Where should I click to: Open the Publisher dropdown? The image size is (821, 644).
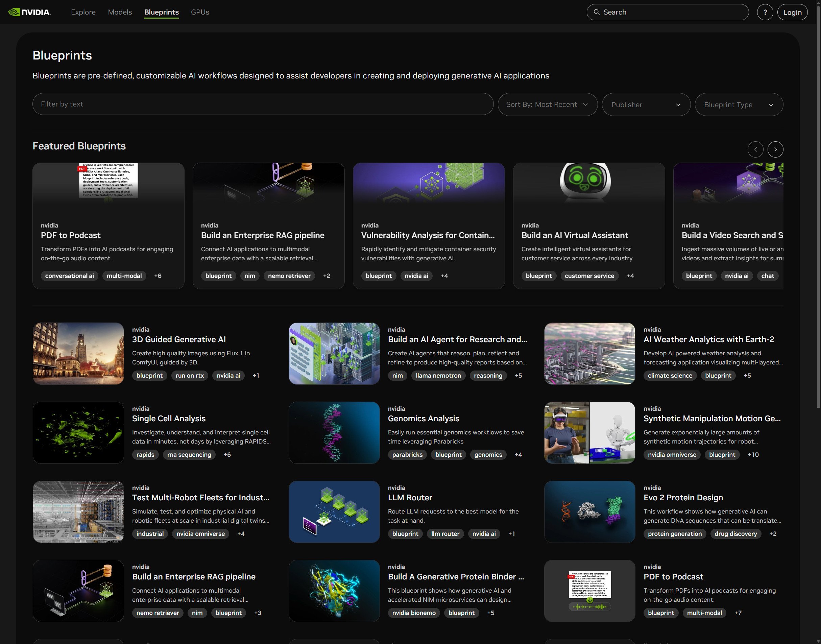(x=646, y=104)
